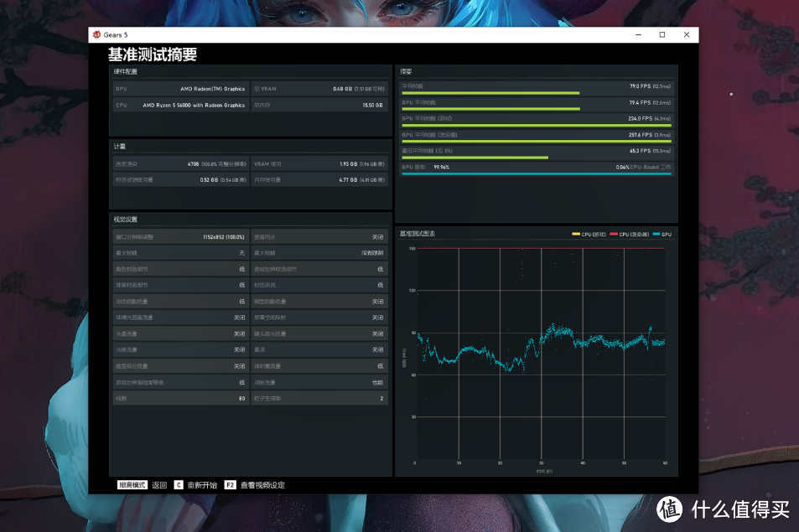Click the frames rendered 4708 row

pyautogui.click(x=181, y=164)
